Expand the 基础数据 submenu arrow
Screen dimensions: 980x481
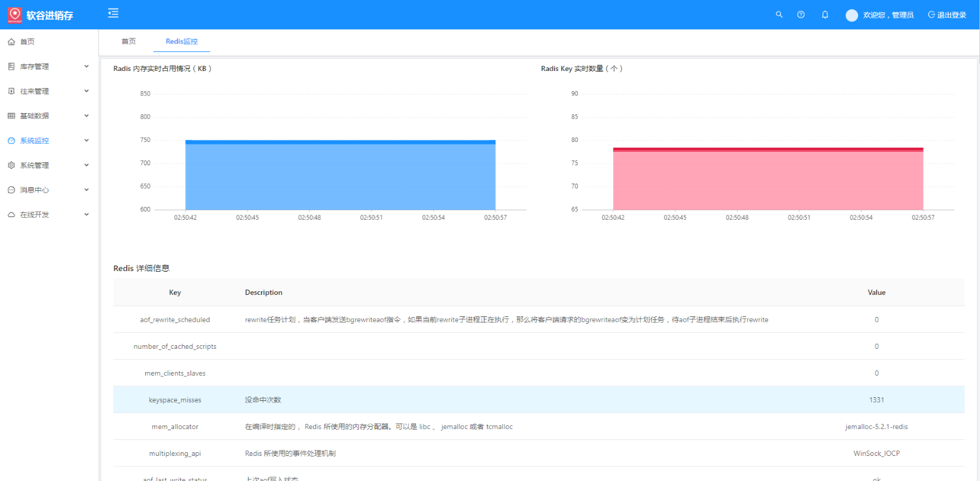[86, 116]
